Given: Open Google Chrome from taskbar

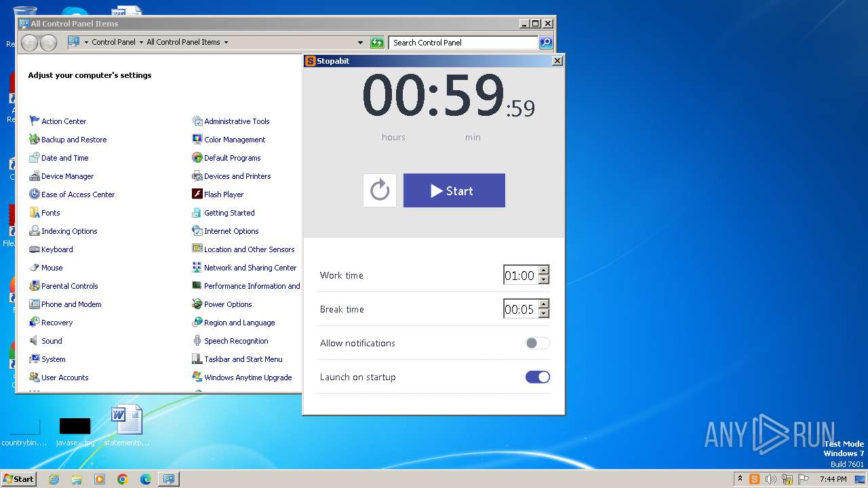Looking at the screenshot, I should click(123, 479).
